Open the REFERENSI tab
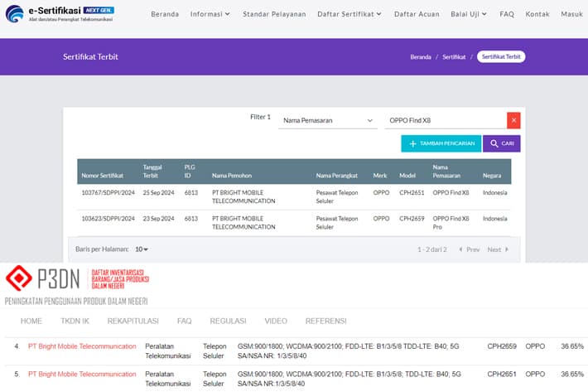The height and width of the screenshot is (392, 588). pos(325,321)
